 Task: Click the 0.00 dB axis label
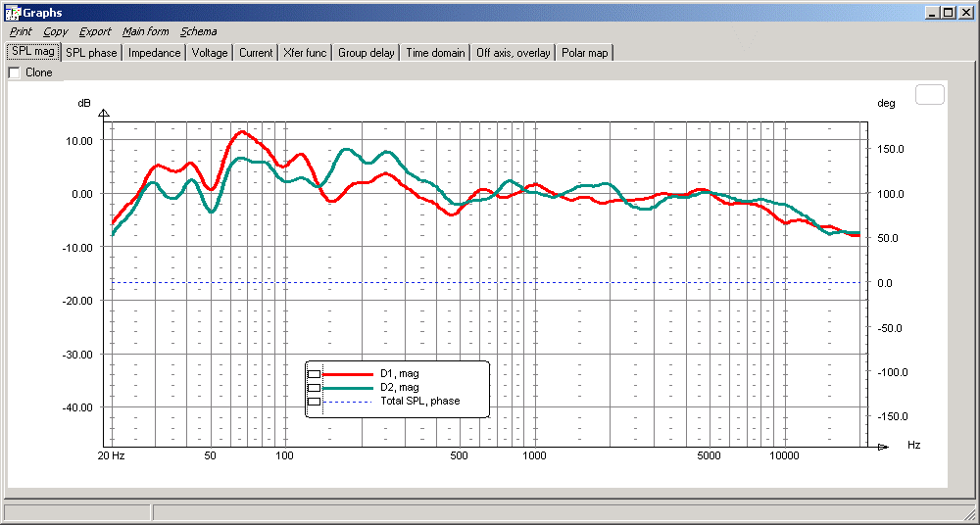pyautogui.click(x=81, y=194)
